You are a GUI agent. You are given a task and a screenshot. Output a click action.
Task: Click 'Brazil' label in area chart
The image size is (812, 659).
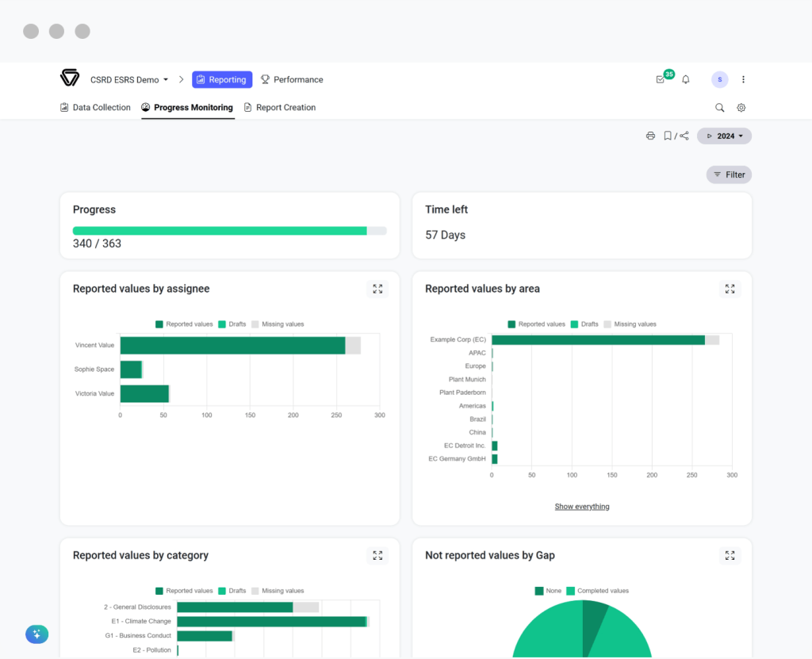pos(477,420)
